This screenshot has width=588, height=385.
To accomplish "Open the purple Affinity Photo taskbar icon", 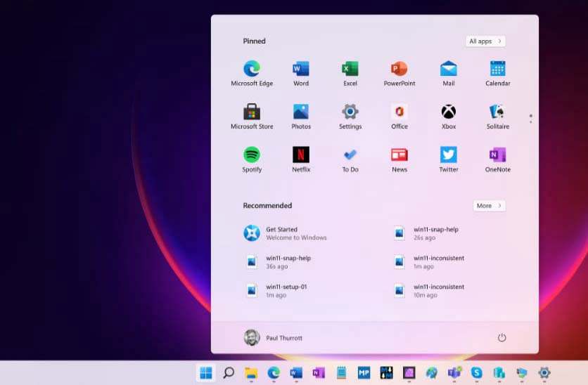I will pyautogui.click(x=409, y=372).
